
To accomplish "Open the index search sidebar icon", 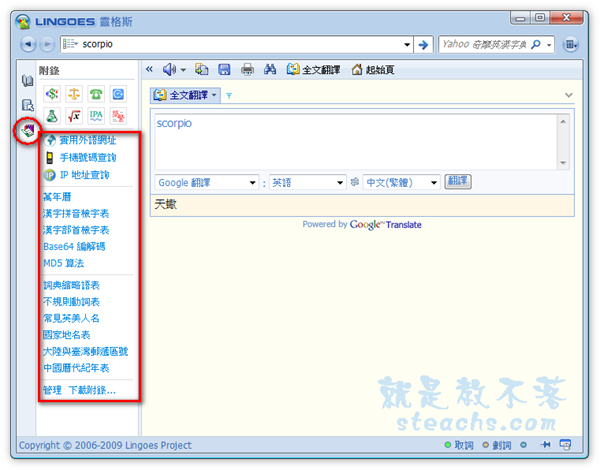I will tap(28, 105).
